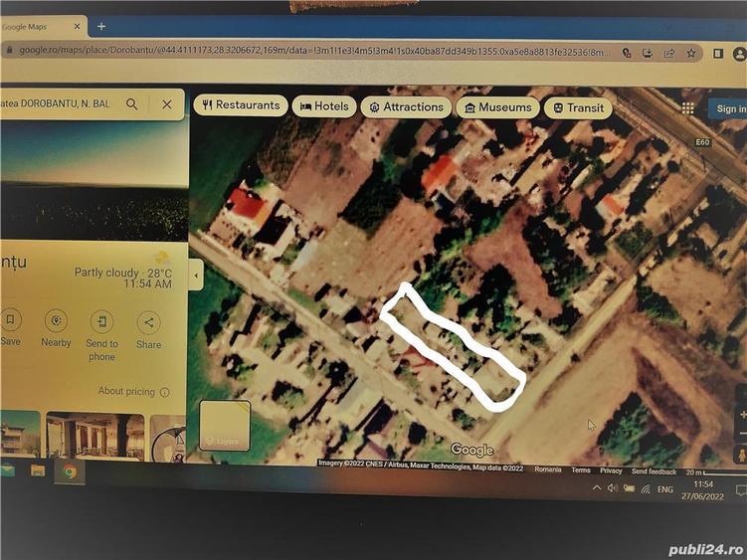Open Chrome from the Windows taskbar
Viewport: 747px width, 560px height.
[x=71, y=470]
